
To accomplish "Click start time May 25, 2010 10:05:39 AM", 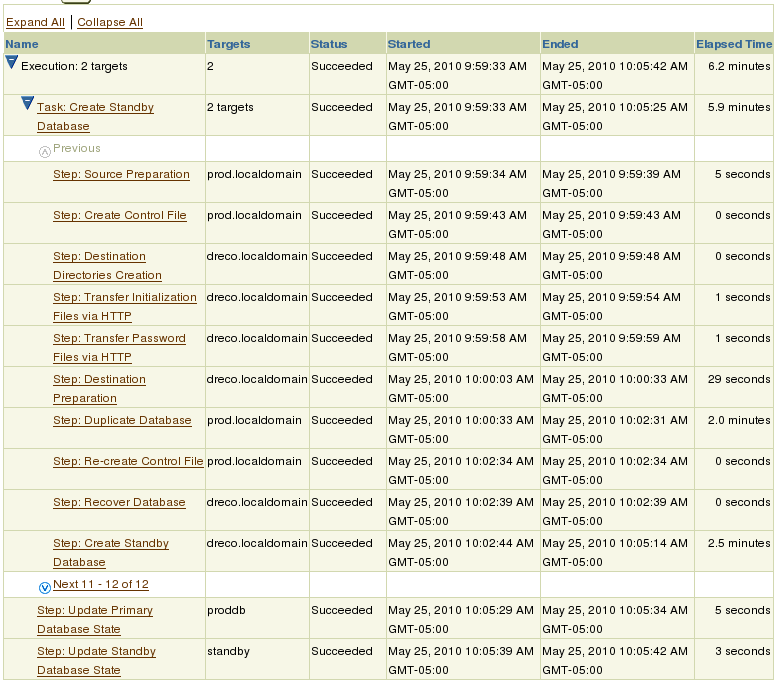I will (x=461, y=661).
